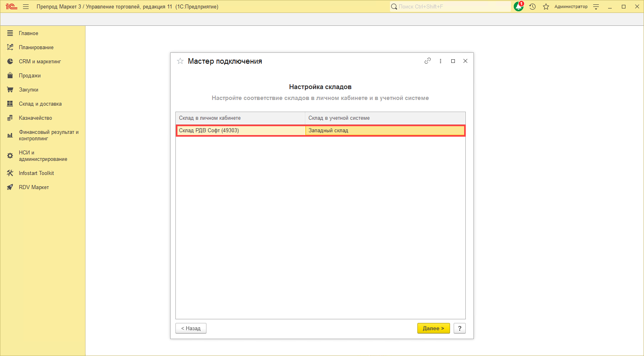The width and height of the screenshot is (644, 356).
Task: Open the Главное section
Action: pos(29,33)
